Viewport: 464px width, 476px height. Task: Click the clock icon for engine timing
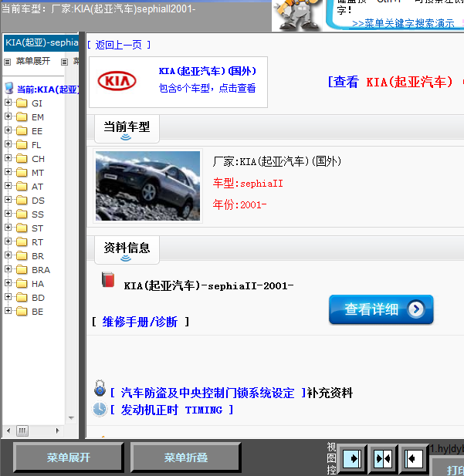[x=100, y=409]
